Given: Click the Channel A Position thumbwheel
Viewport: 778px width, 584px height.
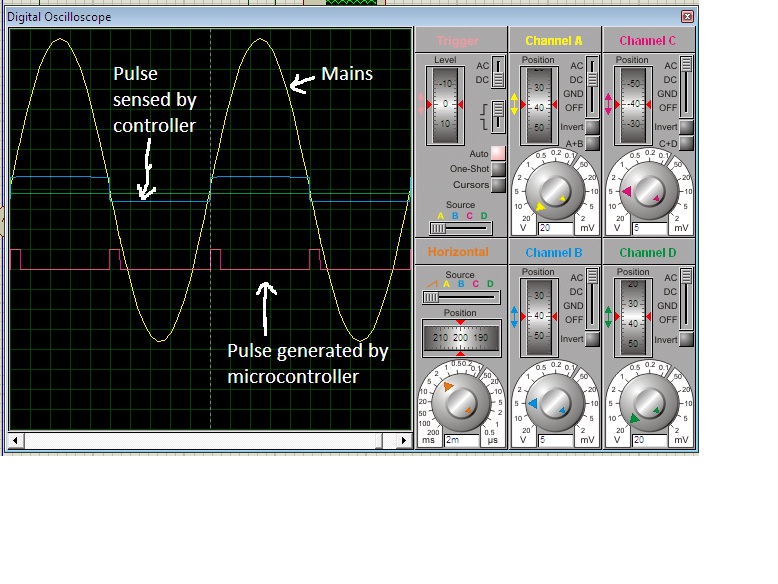Looking at the screenshot, I should point(539,105).
